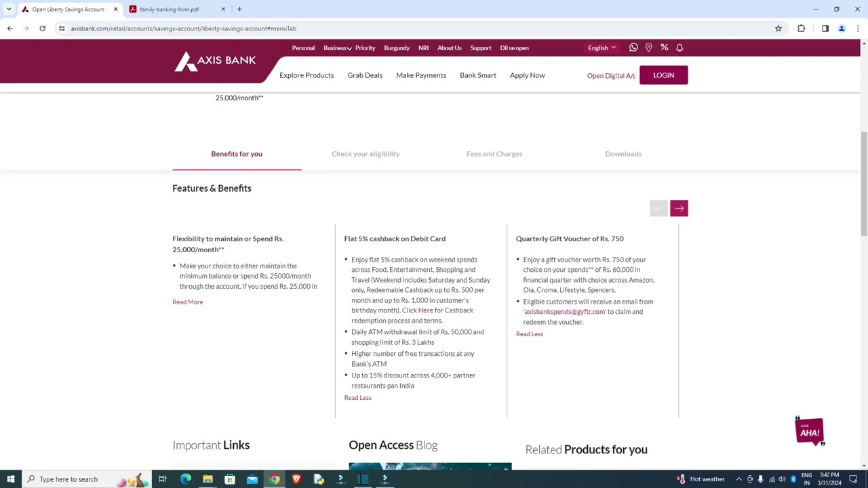868x488 pixels.
Task: Click the Open Digital A/c link
Action: [x=612, y=76]
